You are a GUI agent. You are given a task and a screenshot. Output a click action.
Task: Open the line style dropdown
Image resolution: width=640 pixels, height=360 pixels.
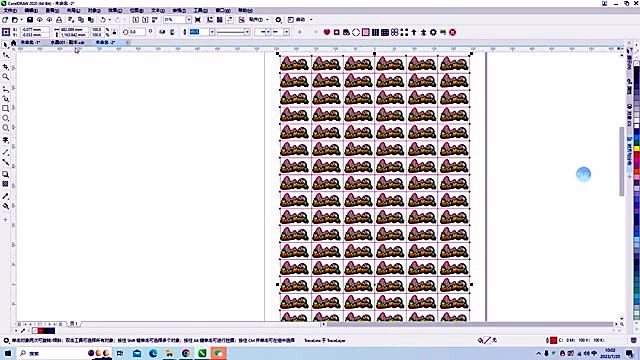click(x=247, y=32)
